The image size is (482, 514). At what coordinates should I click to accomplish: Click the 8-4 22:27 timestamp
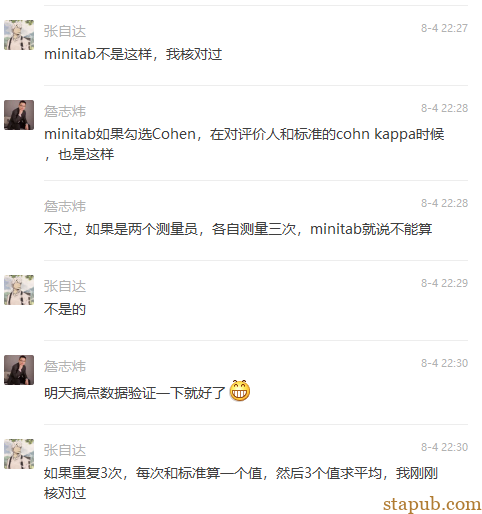click(444, 28)
